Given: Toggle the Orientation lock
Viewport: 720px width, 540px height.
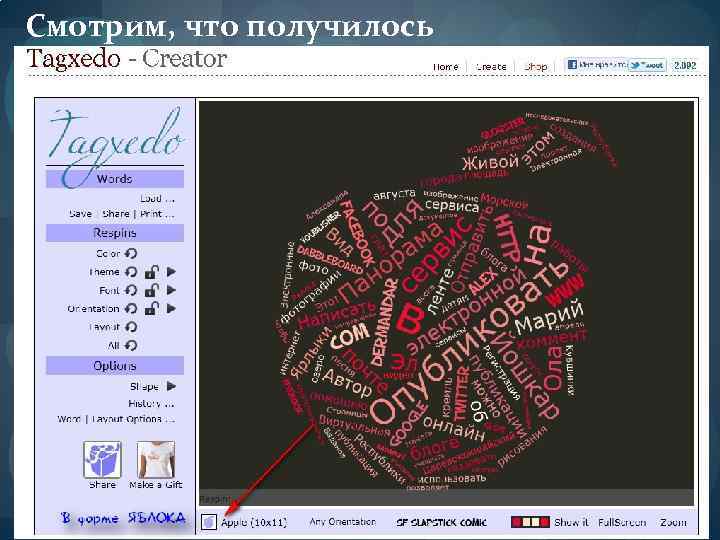Looking at the screenshot, I should coord(152,309).
